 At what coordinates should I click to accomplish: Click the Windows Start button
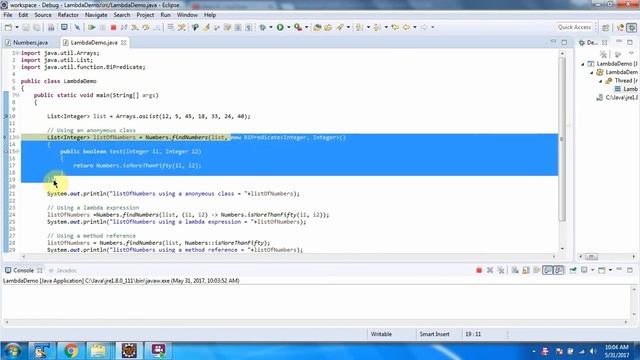[x=12, y=351]
